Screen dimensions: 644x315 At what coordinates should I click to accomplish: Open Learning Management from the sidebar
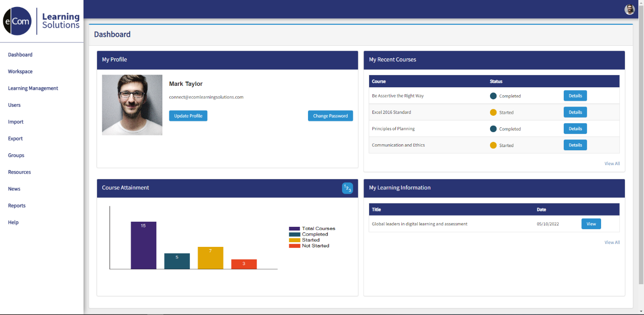pos(33,88)
